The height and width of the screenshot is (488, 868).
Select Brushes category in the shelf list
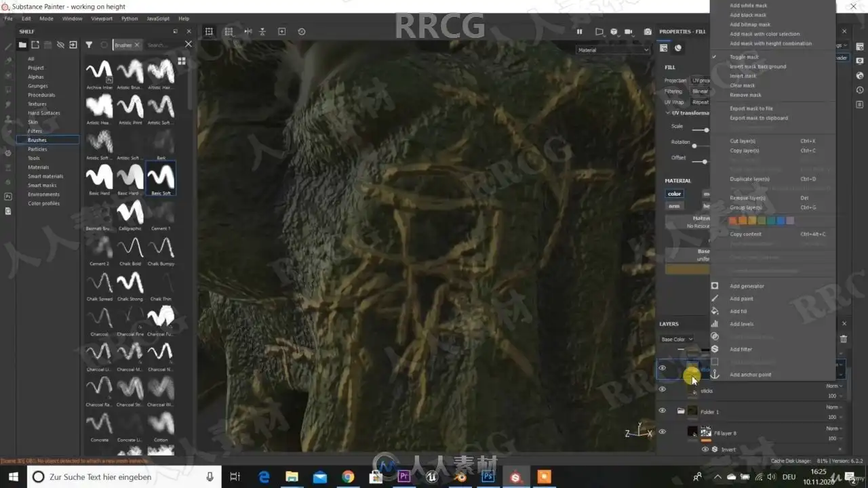click(x=37, y=140)
